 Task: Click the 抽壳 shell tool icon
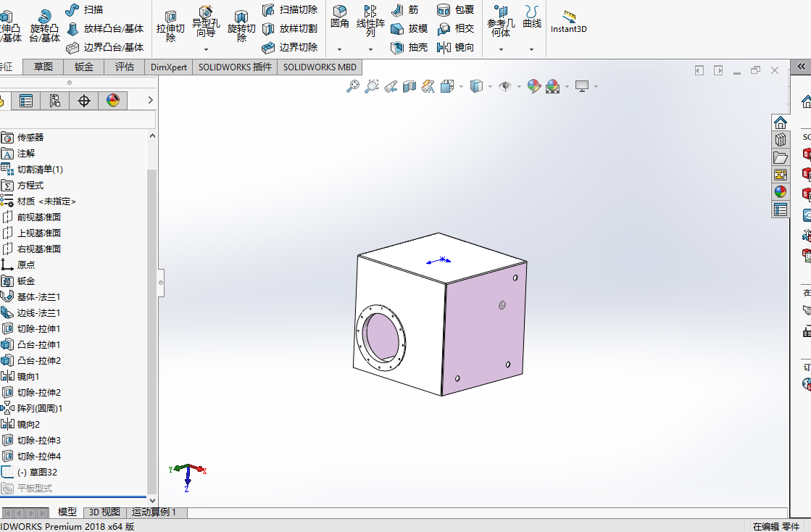pyautogui.click(x=396, y=48)
